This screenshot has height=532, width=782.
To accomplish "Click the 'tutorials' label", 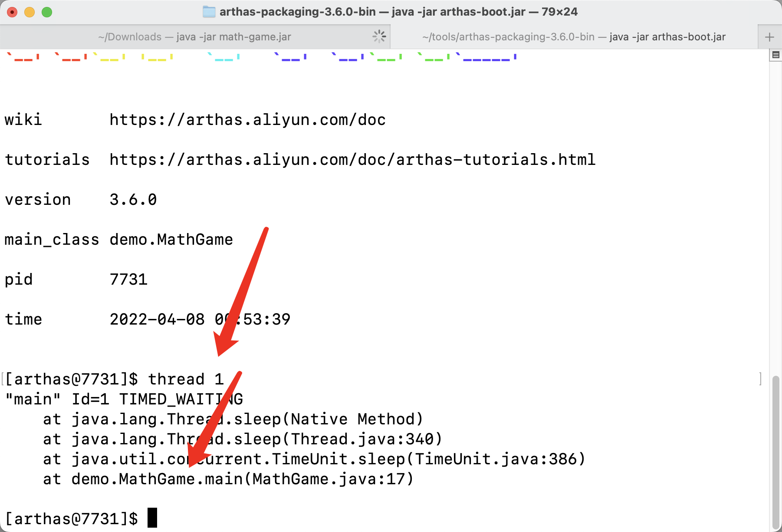I will point(47,160).
